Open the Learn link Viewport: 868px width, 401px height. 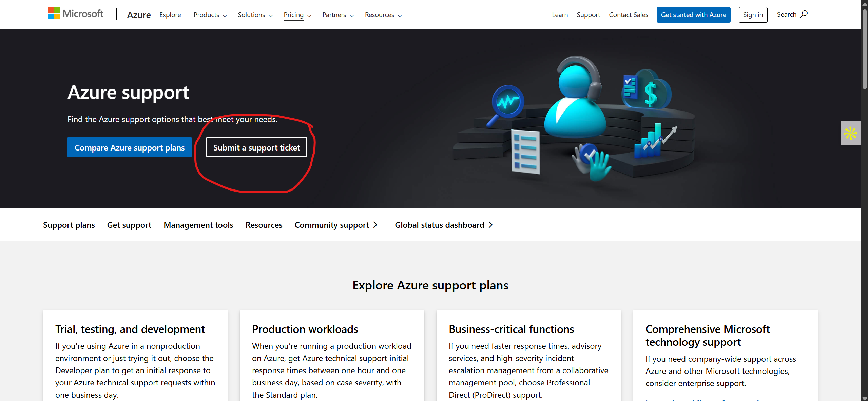pyautogui.click(x=560, y=15)
